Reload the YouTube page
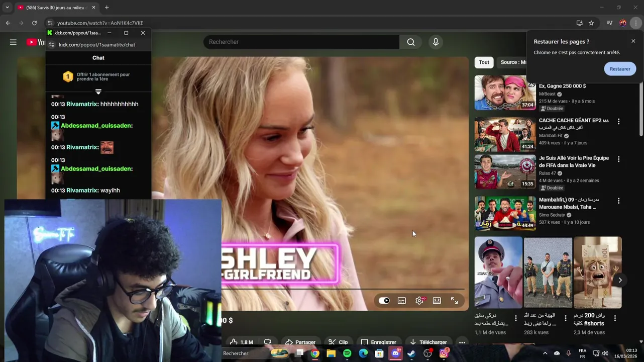The height and width of the screenshot is (362, 644). (34, 23)
